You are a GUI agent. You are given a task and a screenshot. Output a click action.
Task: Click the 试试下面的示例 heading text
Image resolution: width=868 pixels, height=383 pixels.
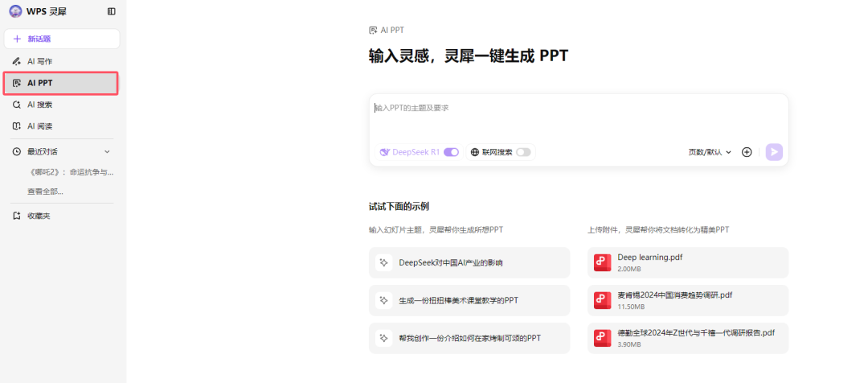pos(399,207)
